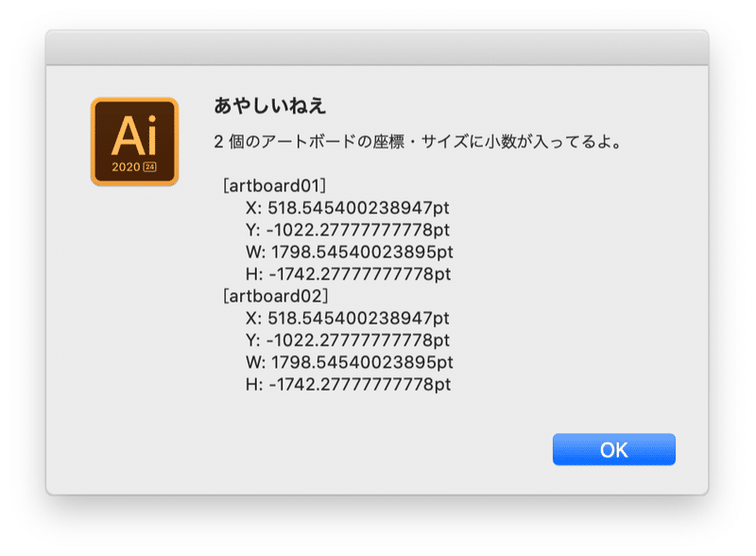Click the large Ai letters in icon

pos(134,135)
